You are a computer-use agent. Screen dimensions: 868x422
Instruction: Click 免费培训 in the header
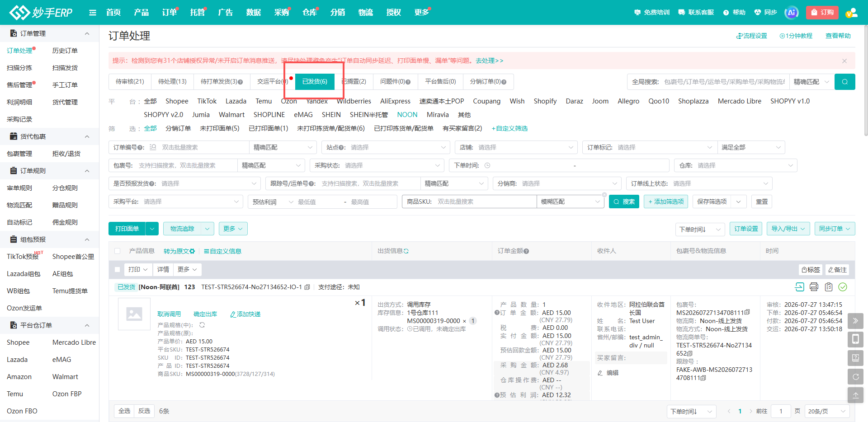click(652, 13)
